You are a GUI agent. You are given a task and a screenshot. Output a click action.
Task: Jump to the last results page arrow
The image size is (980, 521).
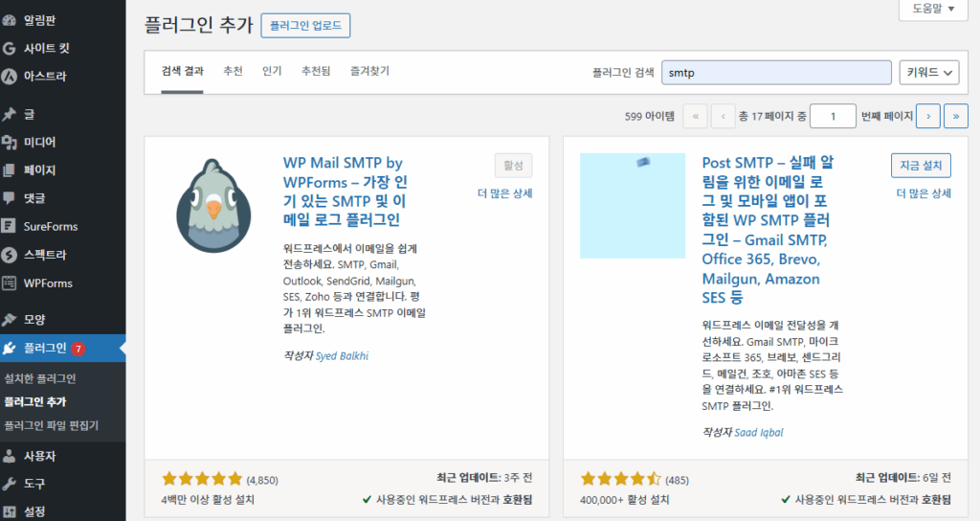click(956, 116)
